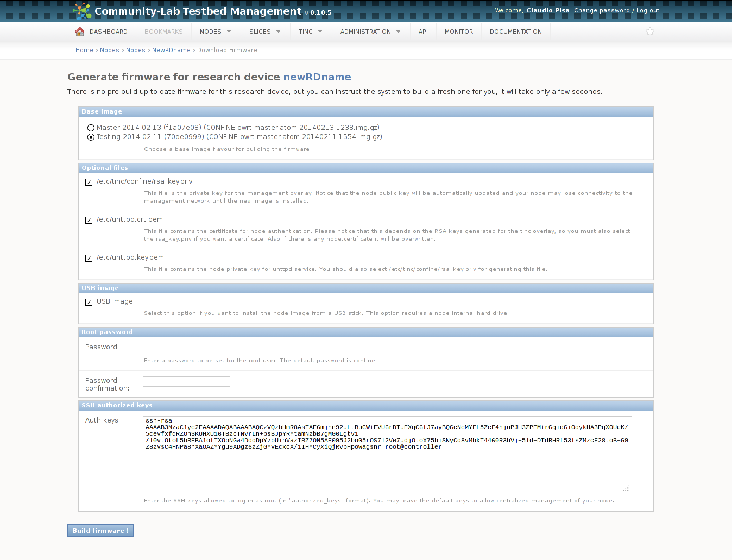This screenshot has height=560, width=732.
Task: Select the Master 2014-02-13 base image
Action: coord(91,128)
